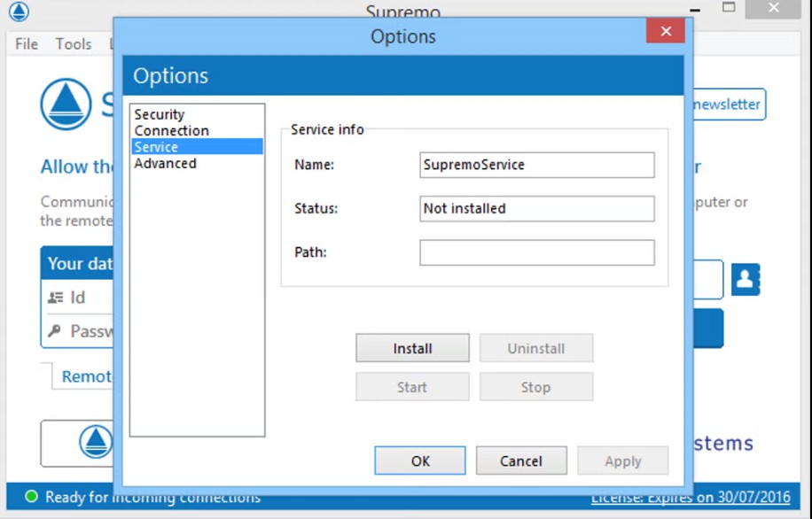Open the File menu
The width and height of the screenshot is (812, 519).
coord(26,43)
